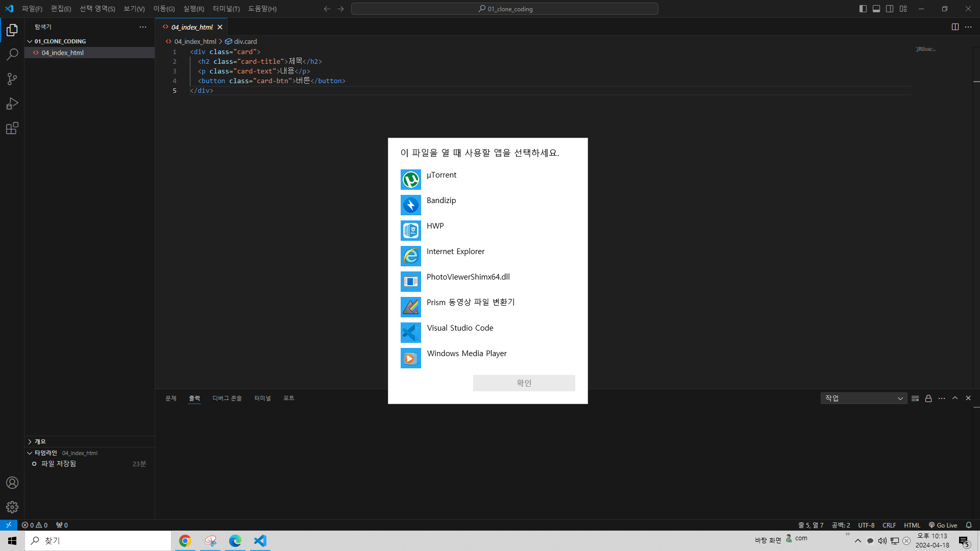Open the Run and Debug view
The height and width of the screenshot is (551, 980).
pyautogui.click(x=12, y=104)
